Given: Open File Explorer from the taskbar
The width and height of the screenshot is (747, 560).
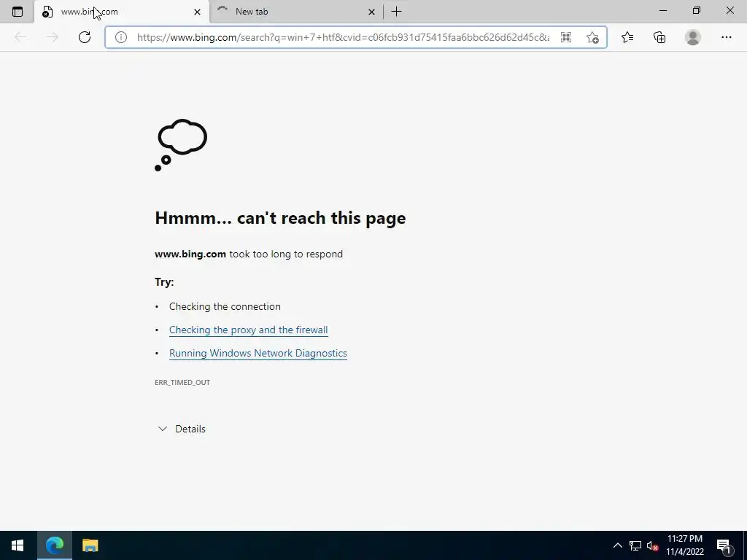Looking at the screenshot, I should point(90,545).
